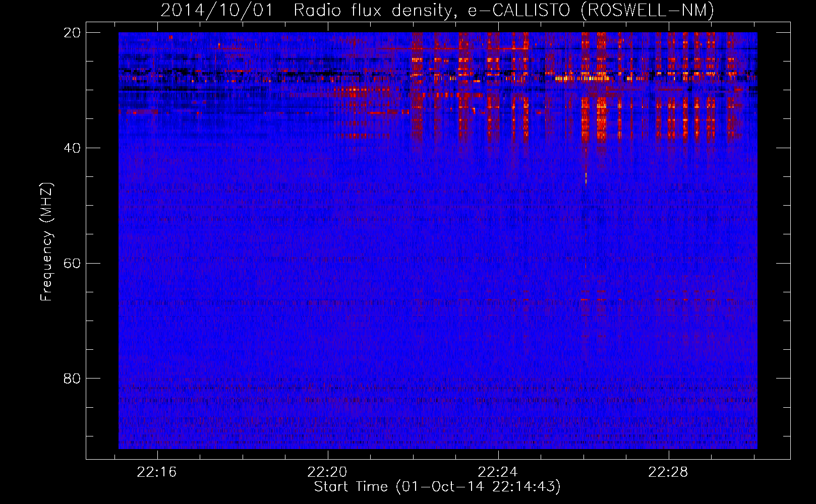
Task: Click the y-axis tick label '20'
Action: 72,33
